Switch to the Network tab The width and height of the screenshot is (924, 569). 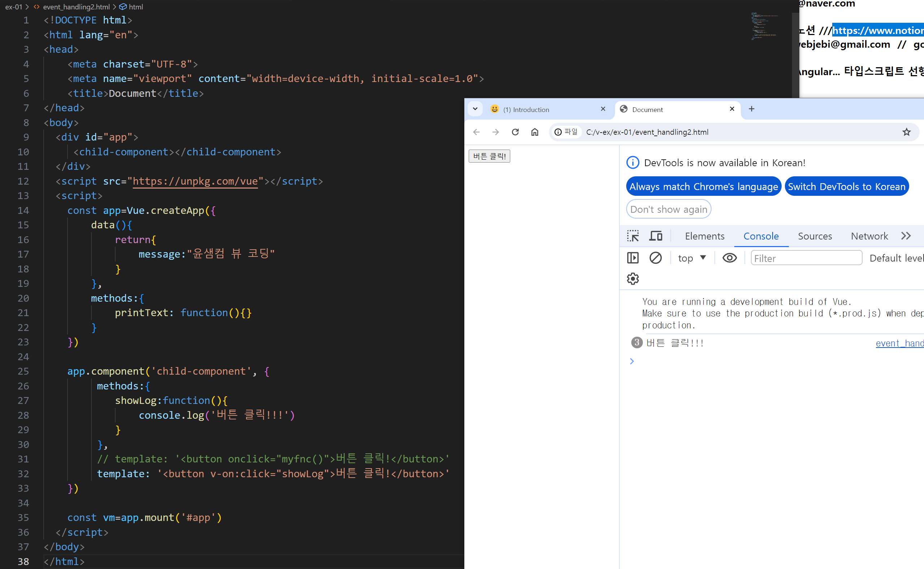pos(869,236)
